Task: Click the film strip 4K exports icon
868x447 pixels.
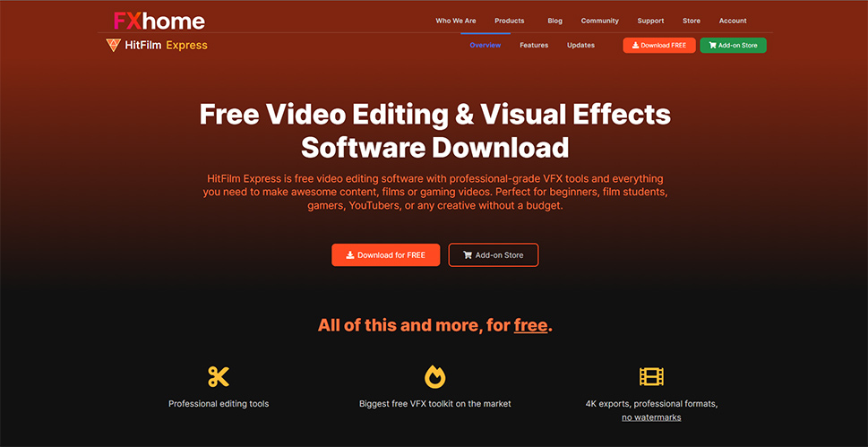Action: pyautogui.click(x=651, y=376)
